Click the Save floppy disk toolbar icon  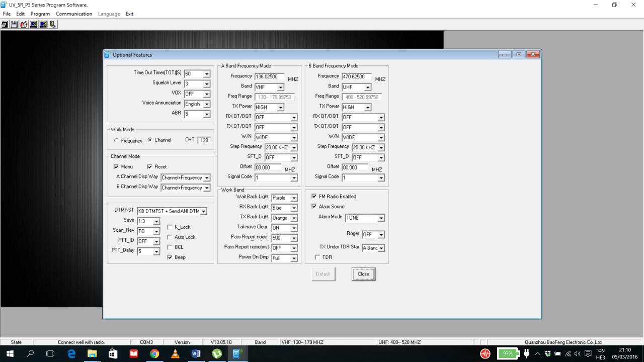tap(14, 24)
